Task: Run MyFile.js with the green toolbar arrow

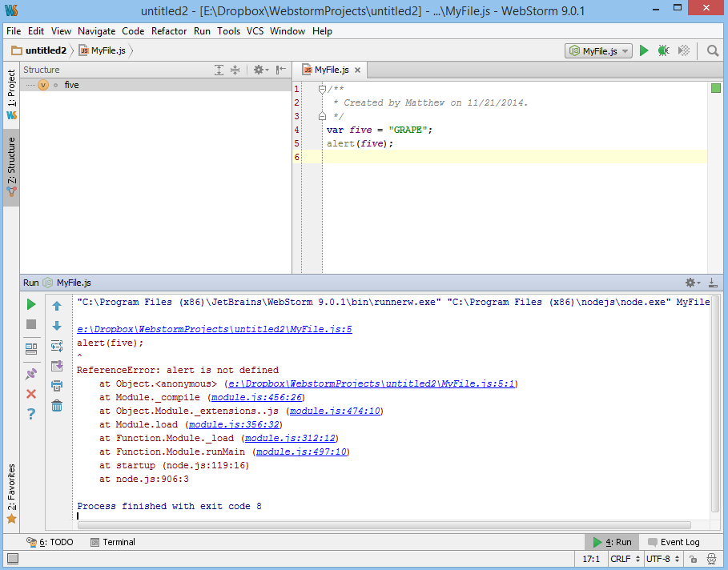Action: [643, 50]
